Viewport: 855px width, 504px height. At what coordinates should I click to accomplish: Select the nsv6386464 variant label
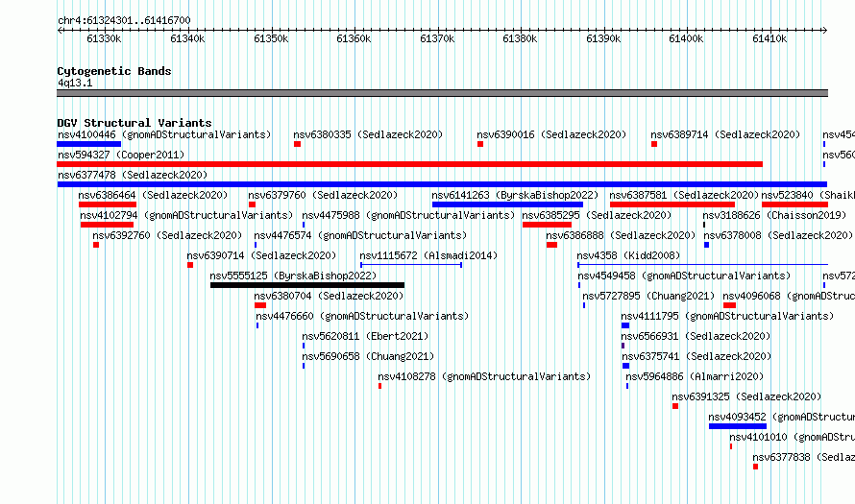pos(153,195)
